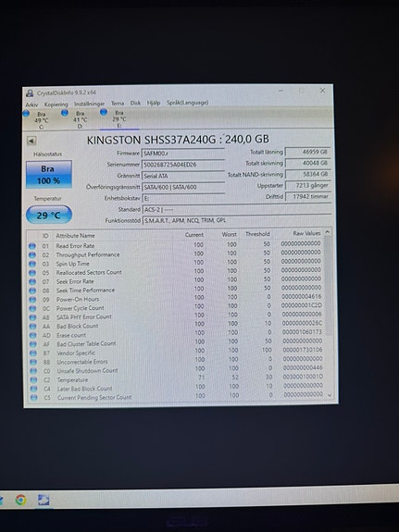Click the previous disk arrow button
The height and width of the screenshot is (532, 399).
[31, 141]
